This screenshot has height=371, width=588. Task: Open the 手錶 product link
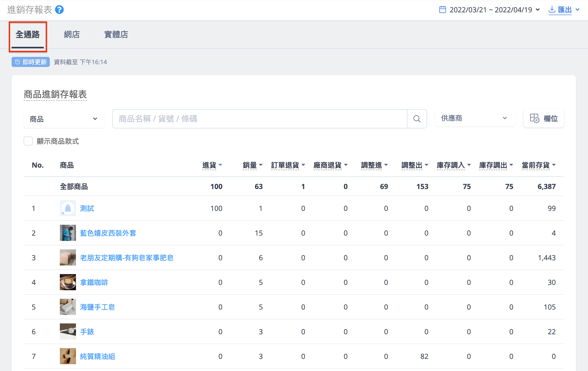(87, 332)
